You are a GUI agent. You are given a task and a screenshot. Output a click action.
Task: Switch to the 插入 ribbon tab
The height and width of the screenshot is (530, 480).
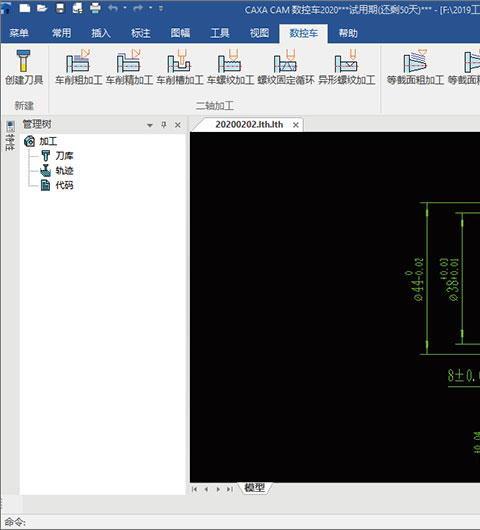point(101,33)
